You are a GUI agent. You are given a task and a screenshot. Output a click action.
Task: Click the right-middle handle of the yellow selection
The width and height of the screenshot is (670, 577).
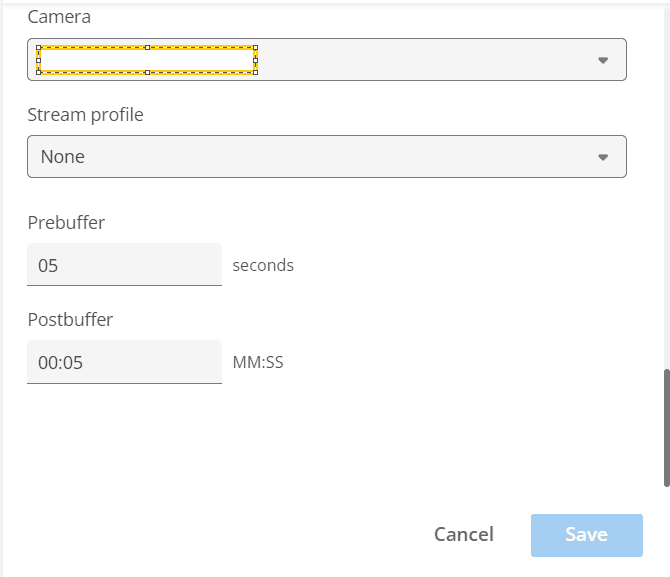(256, 60)
